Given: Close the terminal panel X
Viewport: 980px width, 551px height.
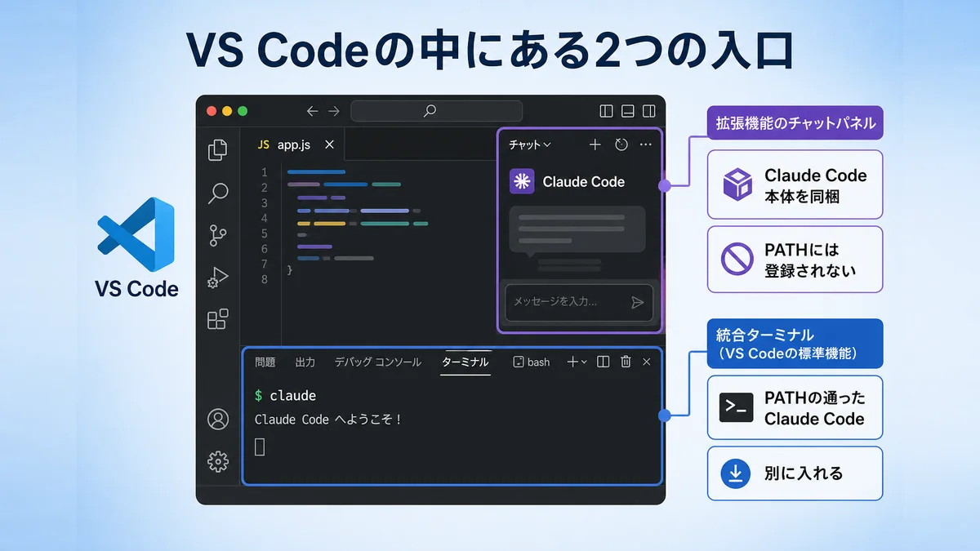Looking at the screenshot, I should pos(647,362).
